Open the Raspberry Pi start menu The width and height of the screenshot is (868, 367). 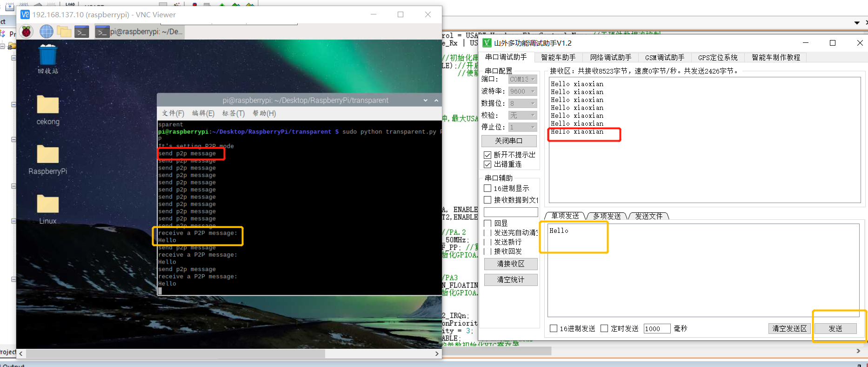[27, 32]
